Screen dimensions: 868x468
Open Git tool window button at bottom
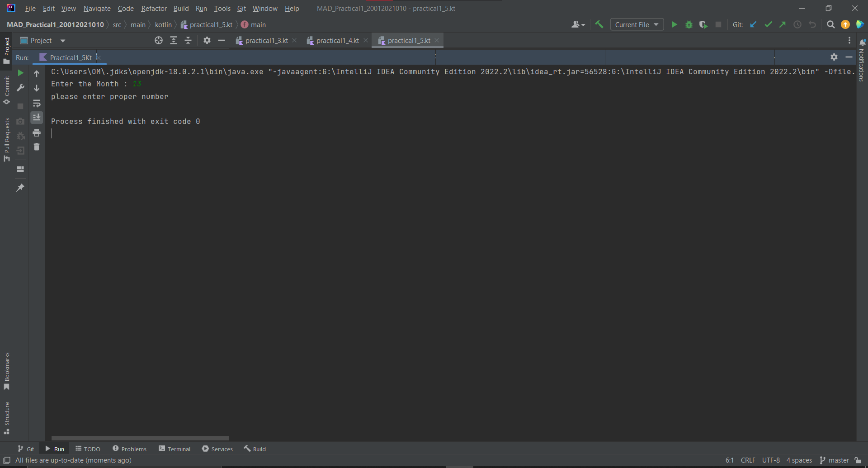point(26,449)
